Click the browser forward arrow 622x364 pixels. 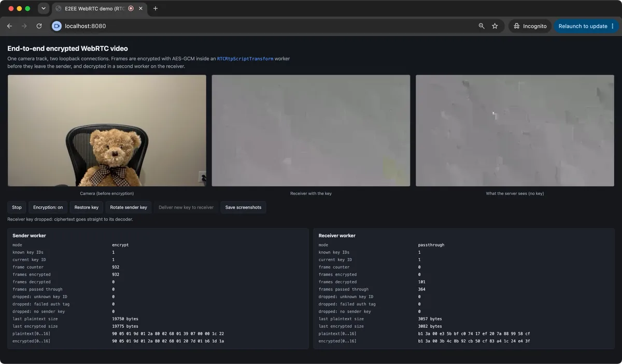tap(24, 26)
